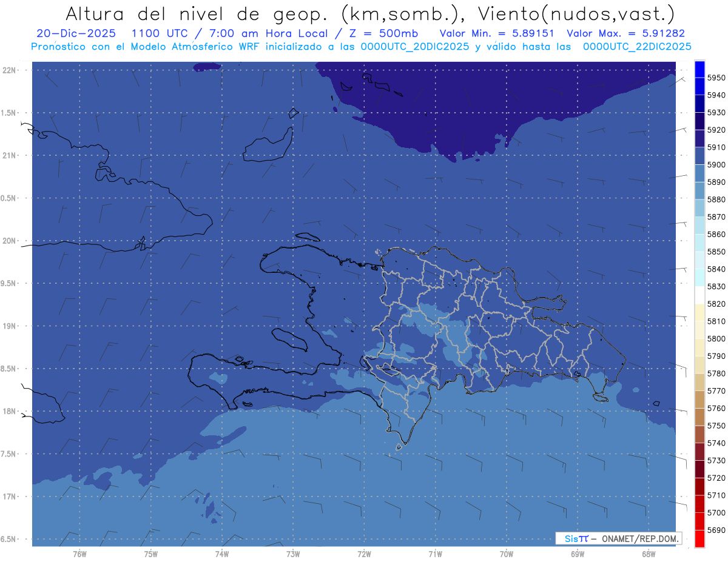Click the bright blue swatch above 5950
This screenshot has width=728, height=562.
[x=699, y=69]
